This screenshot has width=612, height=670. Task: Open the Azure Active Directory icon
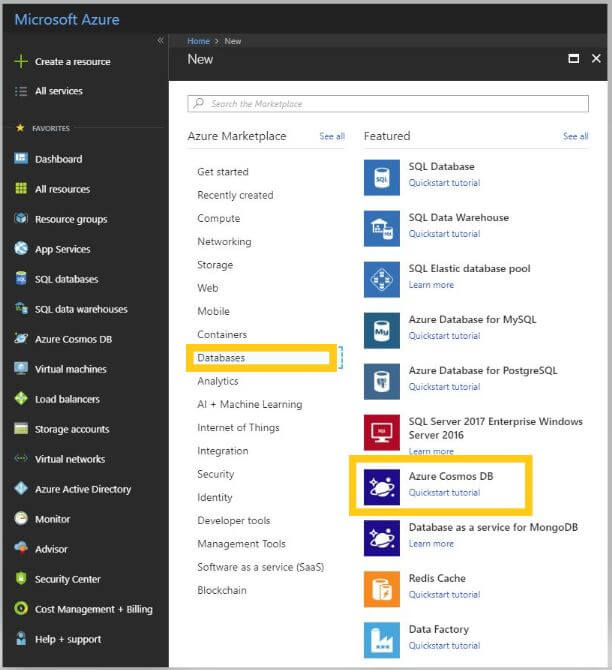pos(21,488)
